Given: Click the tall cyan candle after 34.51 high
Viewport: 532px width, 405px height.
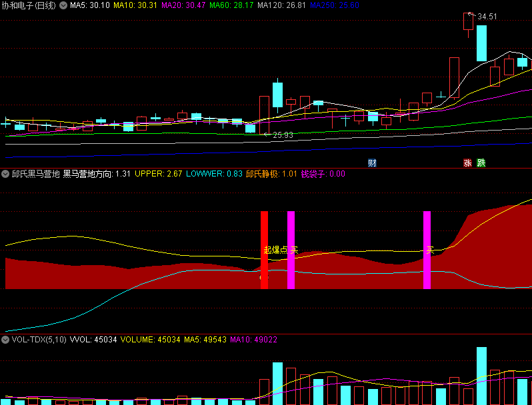Looking at the screenshot, I should click(x=481, y=43).
